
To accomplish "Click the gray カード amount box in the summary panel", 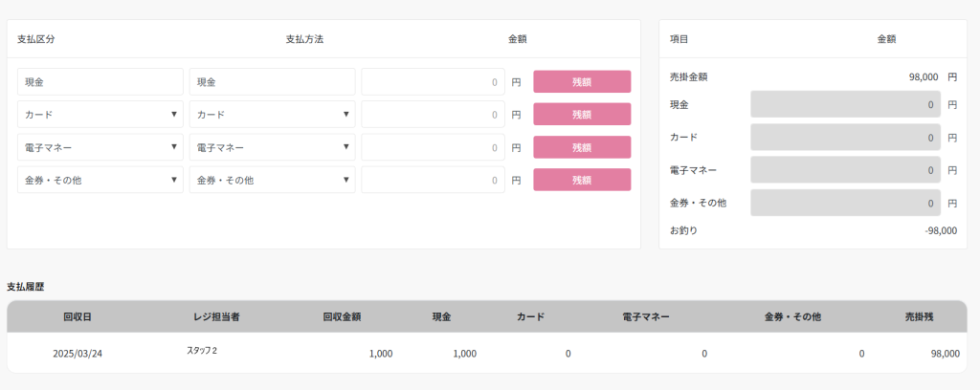I will coord(845,137).
